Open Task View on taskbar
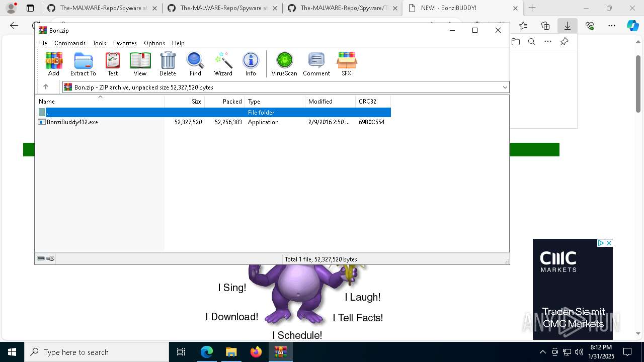Image resolution: width=644 pixels, height=362 pixels. click(x=181, y=352)
